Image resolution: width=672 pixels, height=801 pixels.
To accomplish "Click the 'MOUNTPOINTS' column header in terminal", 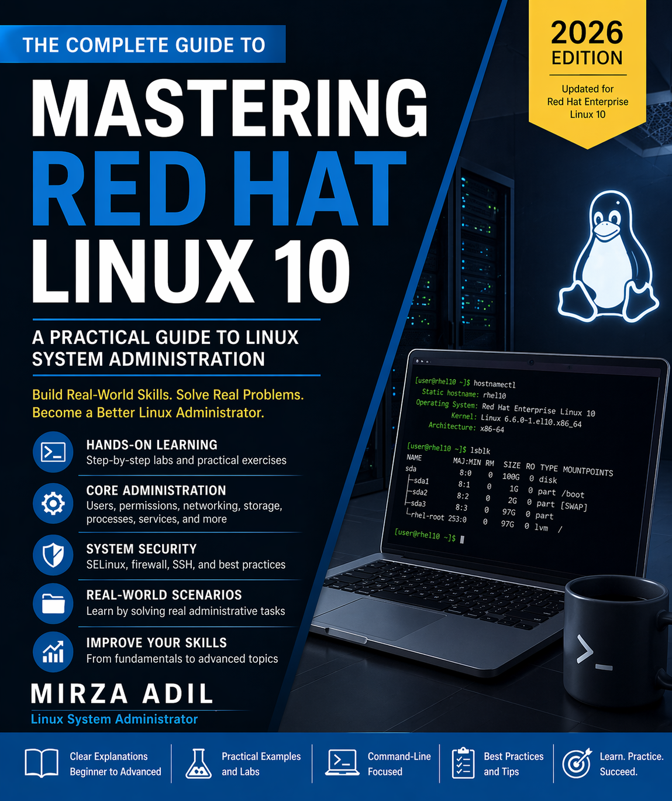I will [x=588, y=470].
